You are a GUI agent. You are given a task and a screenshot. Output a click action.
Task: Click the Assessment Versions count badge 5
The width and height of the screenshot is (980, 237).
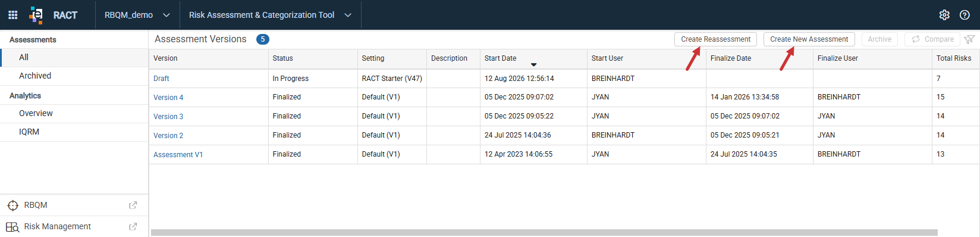(x=263, y=39)
